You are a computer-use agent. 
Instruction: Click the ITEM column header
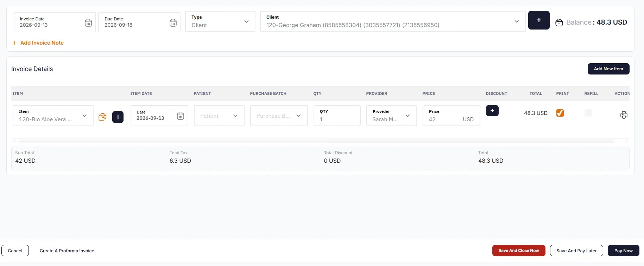tap(18, 93)
